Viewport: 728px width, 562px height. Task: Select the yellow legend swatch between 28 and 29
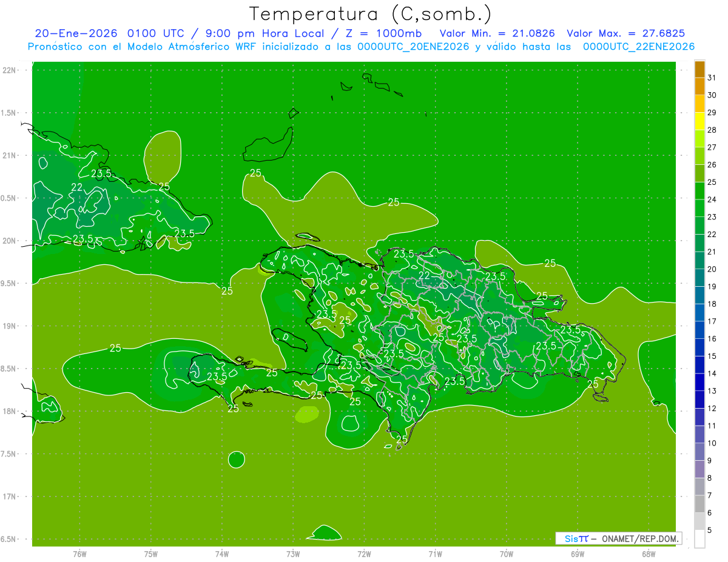coord(699,121)
